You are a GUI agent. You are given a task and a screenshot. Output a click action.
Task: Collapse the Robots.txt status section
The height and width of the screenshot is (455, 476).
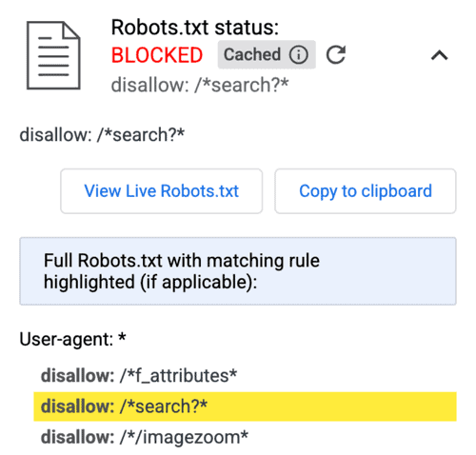(x=440, y=55)
